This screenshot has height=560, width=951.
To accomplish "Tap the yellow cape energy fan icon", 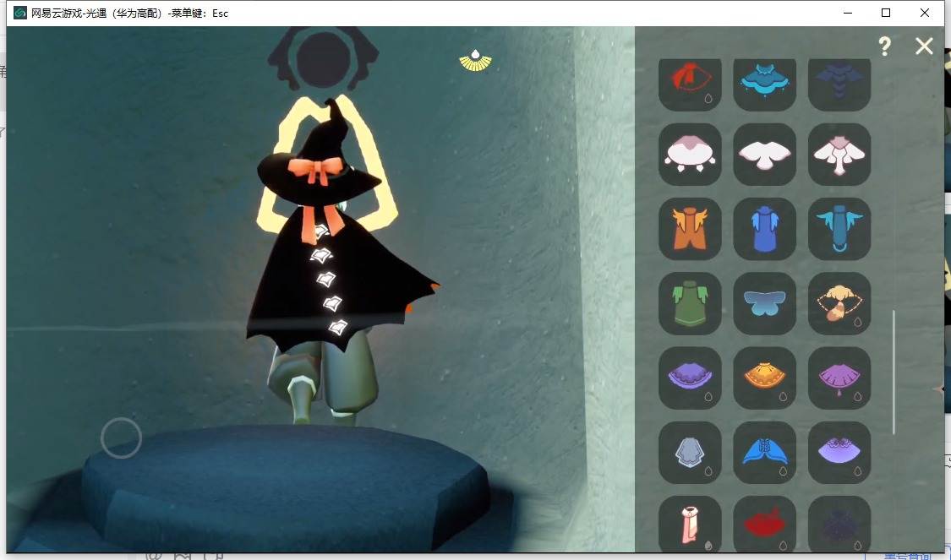I will tap(475, 61).
